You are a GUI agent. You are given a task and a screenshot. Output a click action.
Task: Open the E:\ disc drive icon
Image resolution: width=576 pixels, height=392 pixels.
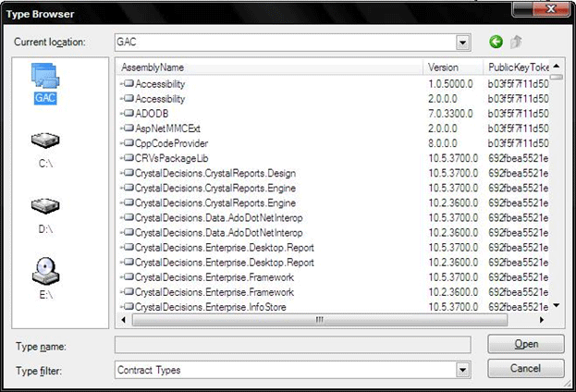click(45, 271)
